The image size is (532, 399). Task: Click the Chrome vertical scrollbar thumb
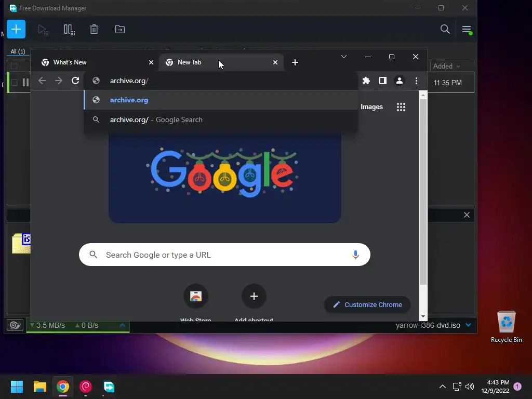click(423, 192)
